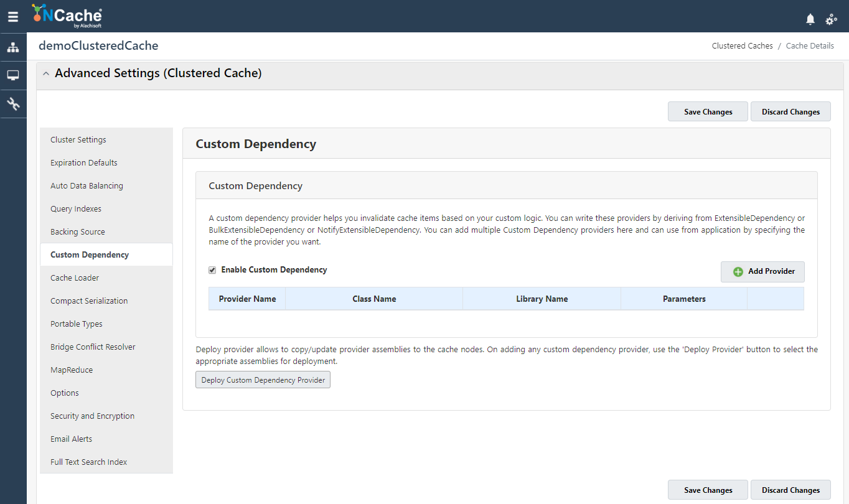The image size is (849, 504).
Task: Click the top Save Changes button
Action: pos(708,112)
